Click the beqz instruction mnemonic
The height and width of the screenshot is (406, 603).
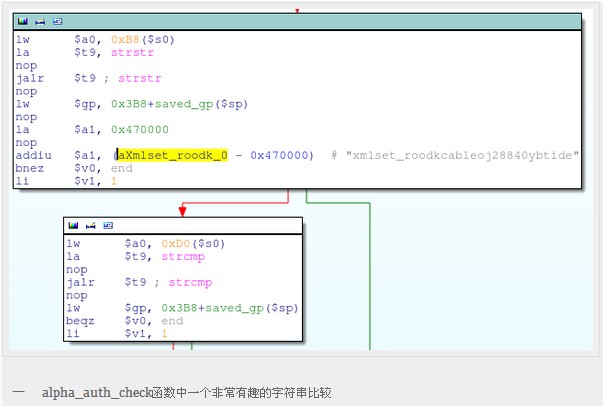point(80,321)
